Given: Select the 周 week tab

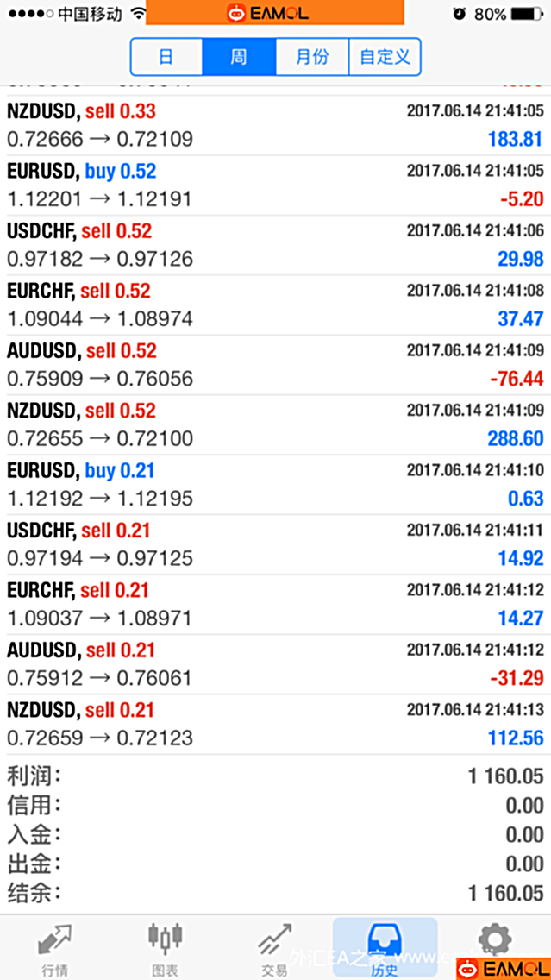Looking at the screenshot, I should click(x=239, y=58).
